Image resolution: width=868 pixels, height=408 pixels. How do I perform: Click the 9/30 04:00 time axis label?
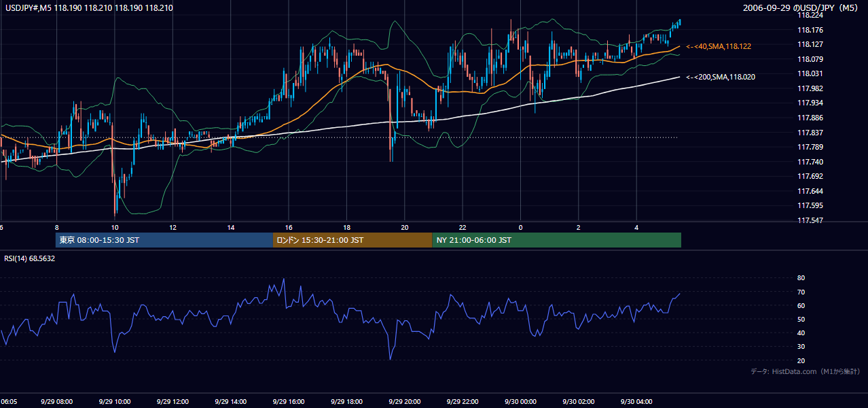[636, 402]
